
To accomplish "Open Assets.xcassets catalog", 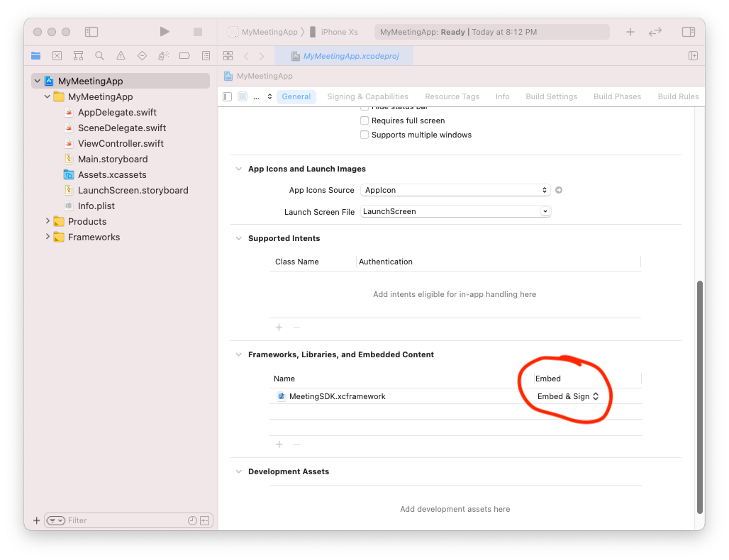I will tap(112, 175).
